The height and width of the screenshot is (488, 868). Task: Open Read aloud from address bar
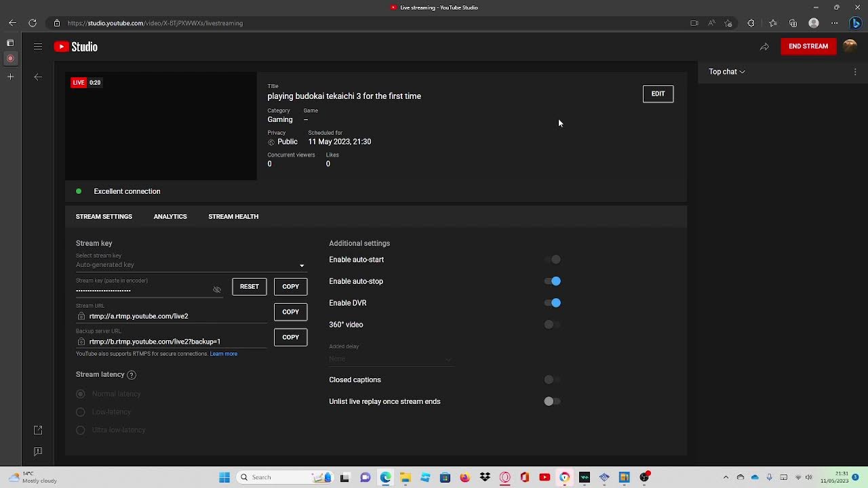pyautogui.click(x=711, y=23)
